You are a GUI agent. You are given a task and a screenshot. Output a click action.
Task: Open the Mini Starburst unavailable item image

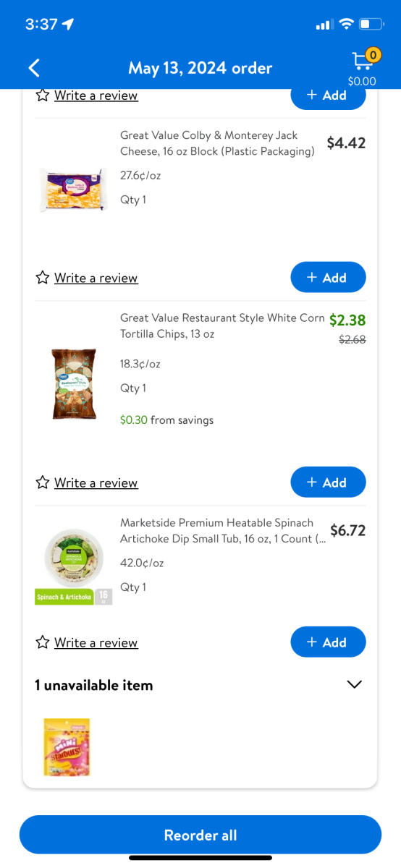(x=67, y=747)
